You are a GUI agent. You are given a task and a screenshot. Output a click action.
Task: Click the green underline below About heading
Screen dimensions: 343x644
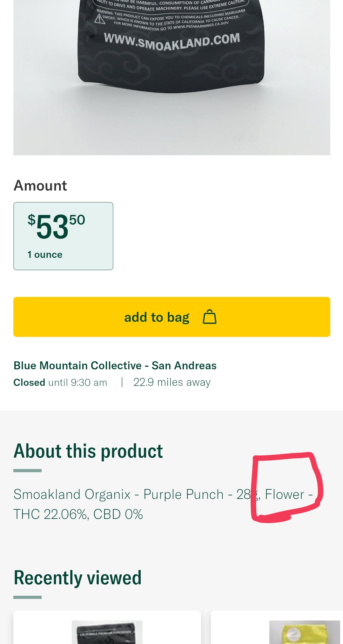[27, 471]
